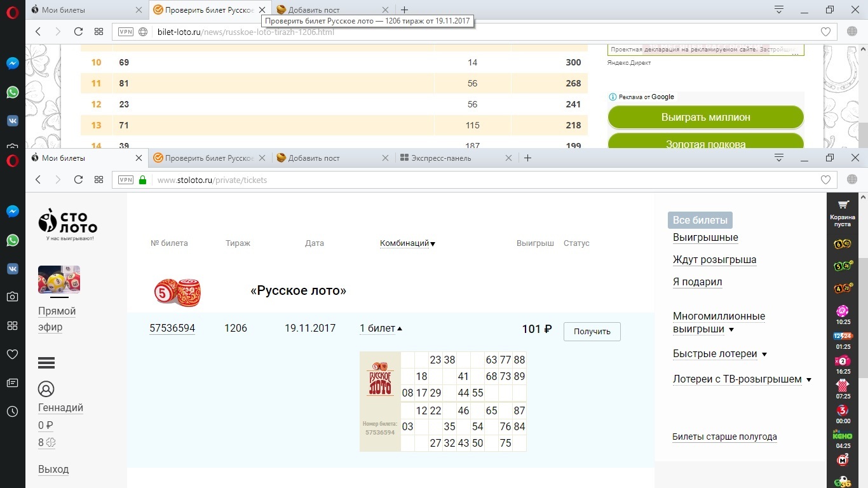Toggle VPN badge in the stoloto address bar
Screen dimensions: 868x488
126,180
